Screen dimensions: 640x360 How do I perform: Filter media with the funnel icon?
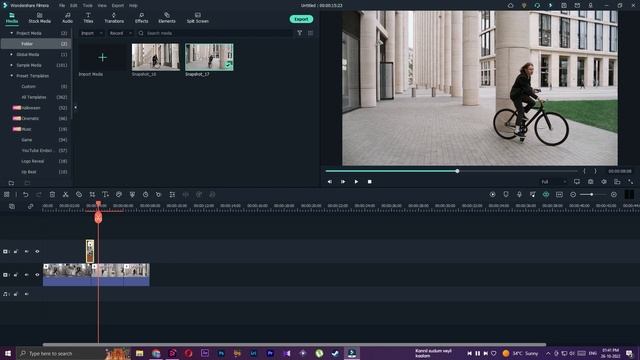tap(300, 33)
